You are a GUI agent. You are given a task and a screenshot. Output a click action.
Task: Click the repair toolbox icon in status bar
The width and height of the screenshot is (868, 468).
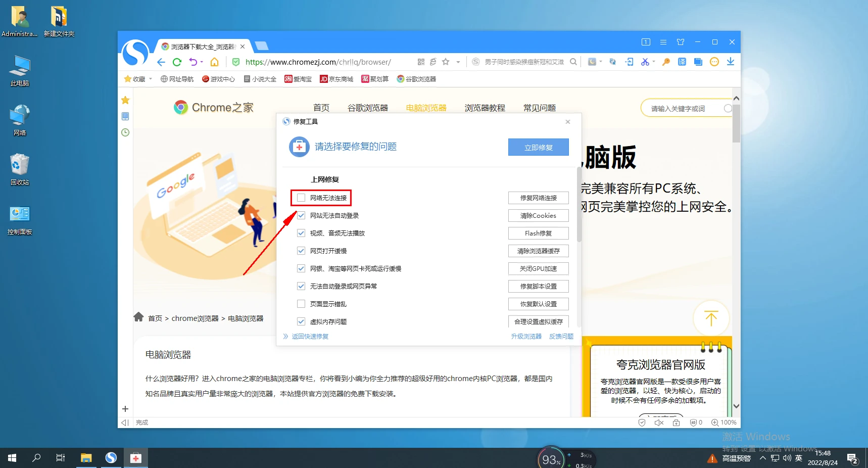click(x=676, y=423)
